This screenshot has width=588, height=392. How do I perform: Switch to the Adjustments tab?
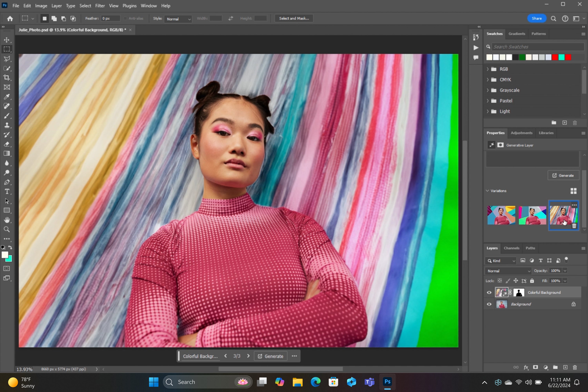click(x=522, y=132)
